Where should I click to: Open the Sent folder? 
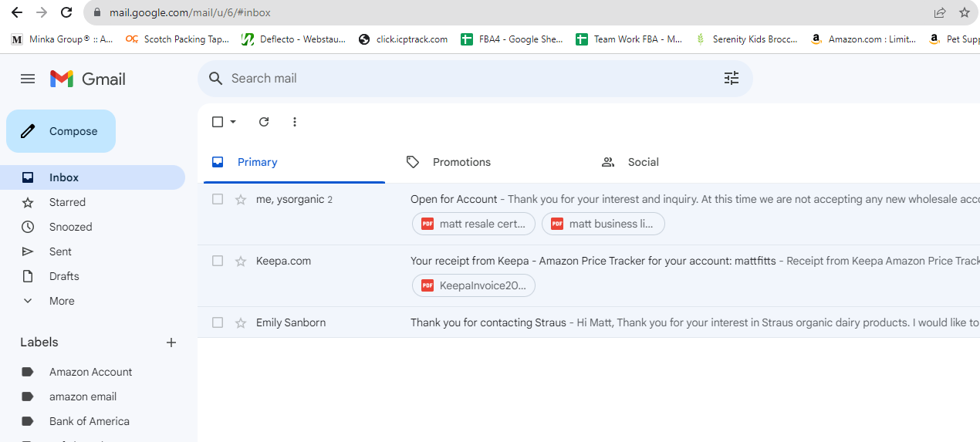(x=93, y=251)
